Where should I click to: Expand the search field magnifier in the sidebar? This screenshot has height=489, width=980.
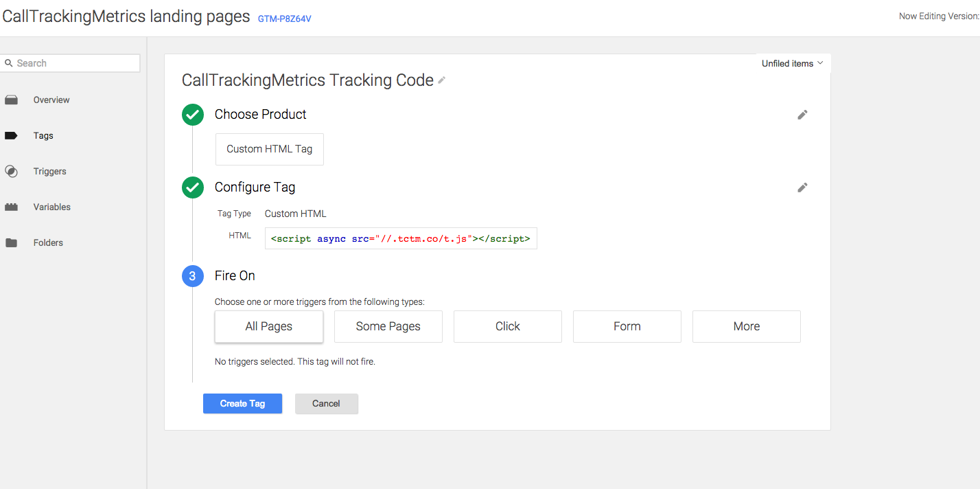(10, 62)
